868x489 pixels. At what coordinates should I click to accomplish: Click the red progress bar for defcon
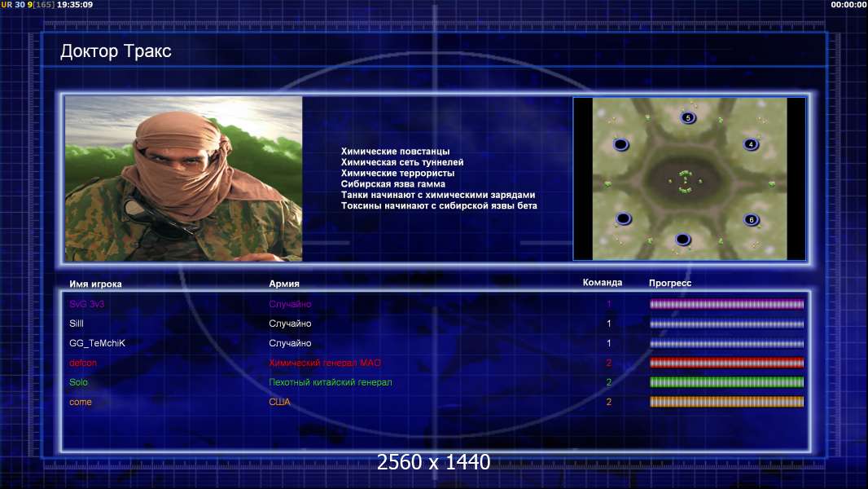pos(726,363)
